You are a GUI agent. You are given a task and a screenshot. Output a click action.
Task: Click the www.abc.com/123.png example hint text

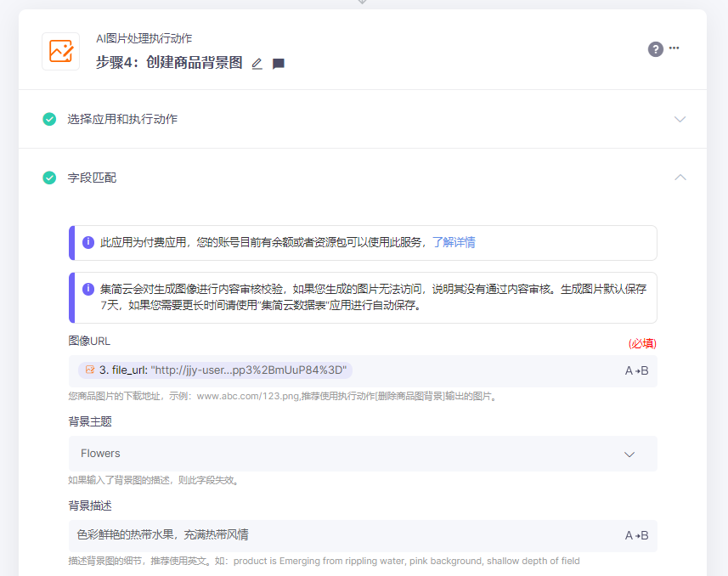(284, 396)
